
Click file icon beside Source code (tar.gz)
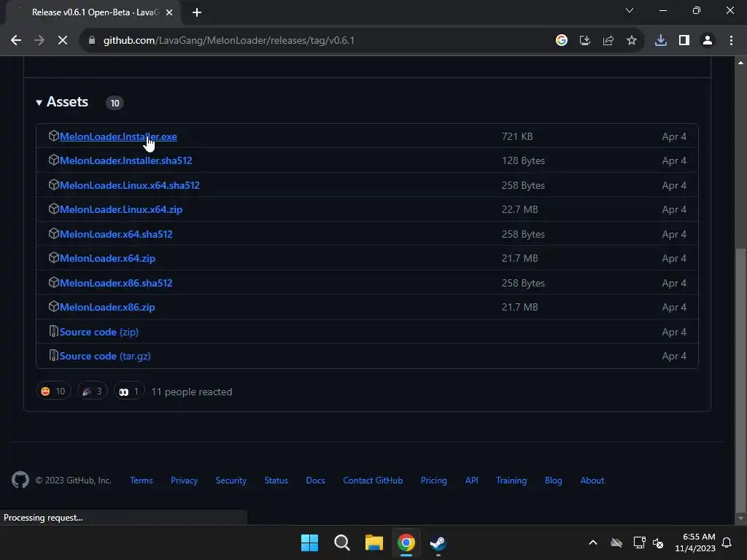[53, 356]
